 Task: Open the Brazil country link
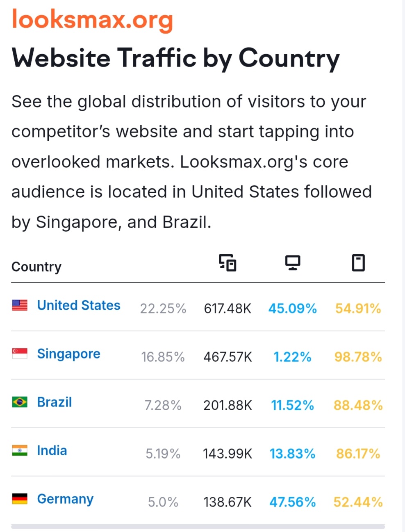tap(55, 402)
